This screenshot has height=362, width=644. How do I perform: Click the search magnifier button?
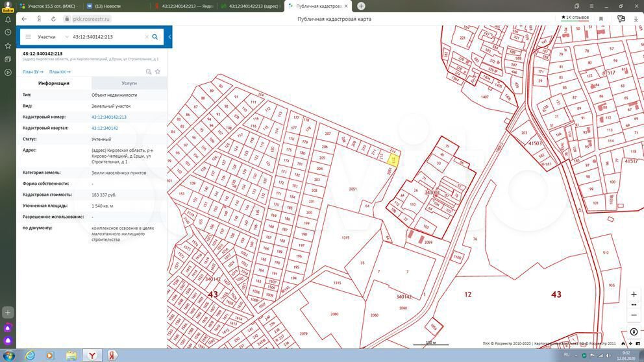point(155,37)
